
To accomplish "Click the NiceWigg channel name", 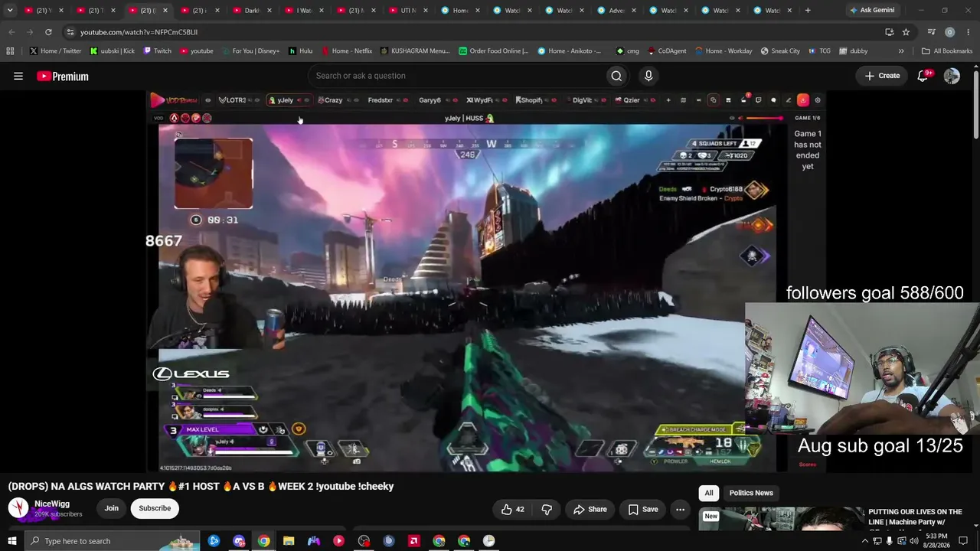I will 52,504.
